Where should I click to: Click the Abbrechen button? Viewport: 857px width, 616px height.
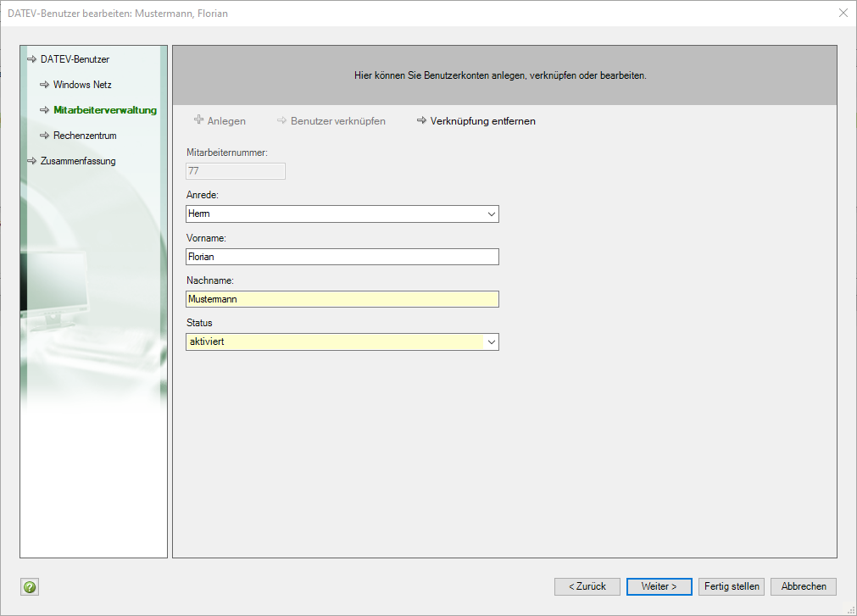coord(804,586)
